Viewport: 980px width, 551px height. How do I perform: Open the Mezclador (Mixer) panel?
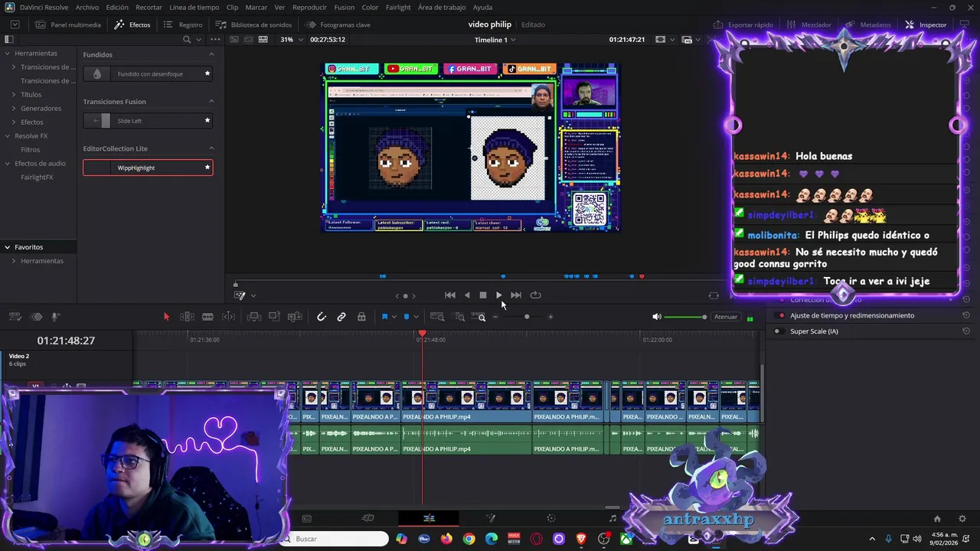tap(810, 24)
